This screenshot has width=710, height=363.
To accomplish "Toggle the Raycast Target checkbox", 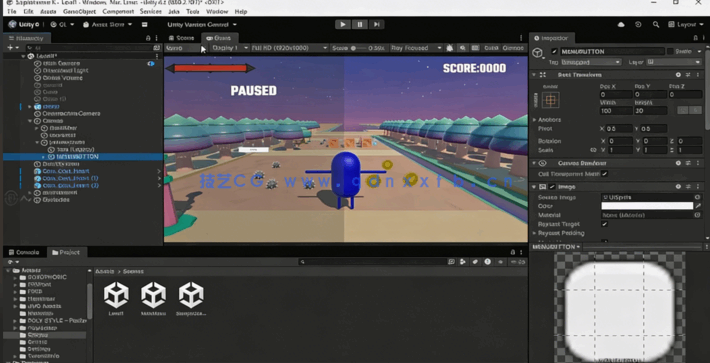I will click(x=604, y=224).
